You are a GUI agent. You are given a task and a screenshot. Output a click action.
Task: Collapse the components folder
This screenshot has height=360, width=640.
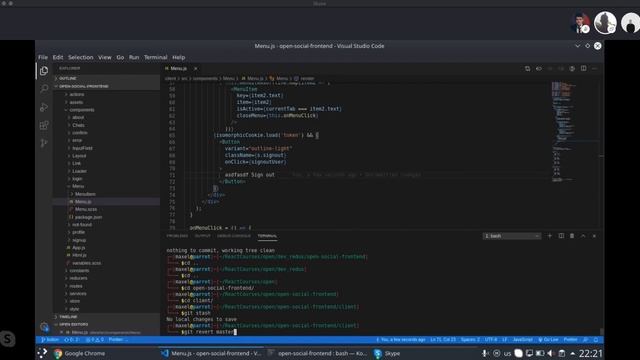pyautogui.click(x=82, y=110)
